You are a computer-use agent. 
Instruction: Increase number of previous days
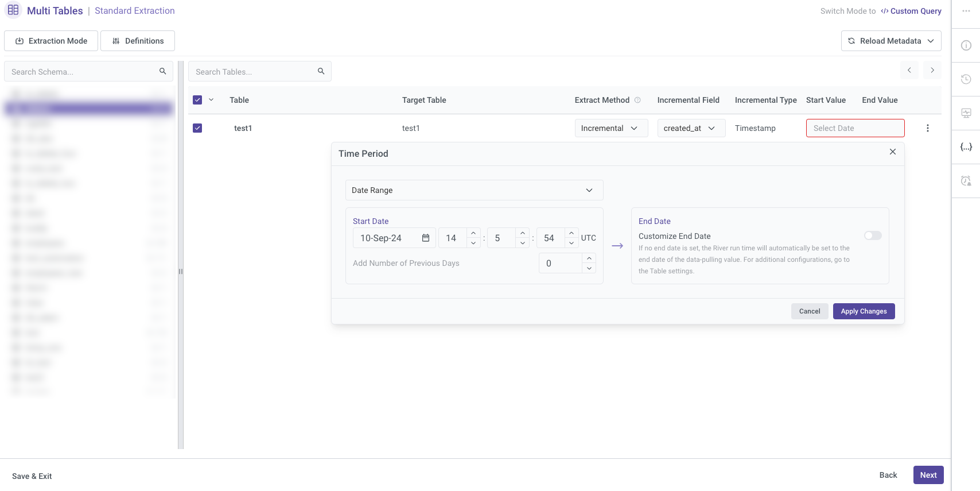point(589,258)
